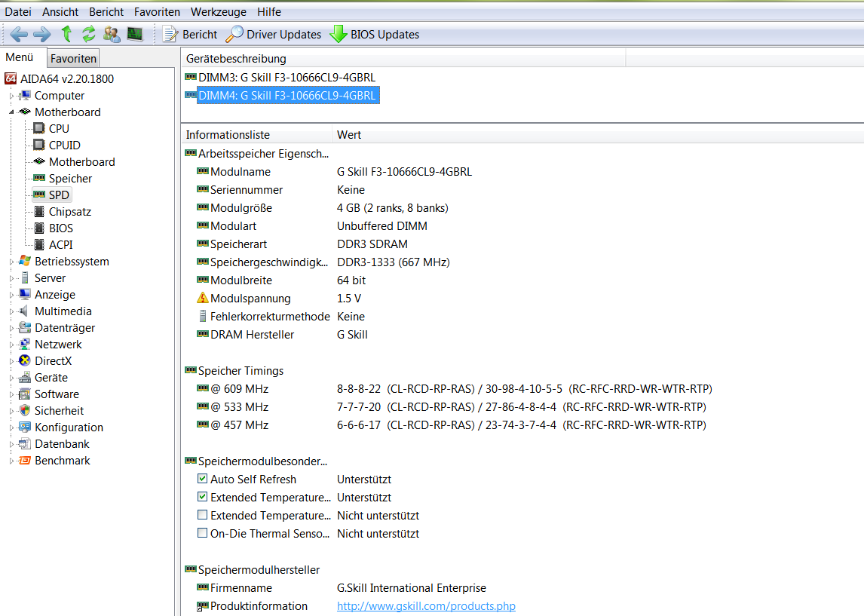The image size is (864, 616).
Task: Click the Betriebssystem Windows flag icon
Action: (x=25, y=261)
